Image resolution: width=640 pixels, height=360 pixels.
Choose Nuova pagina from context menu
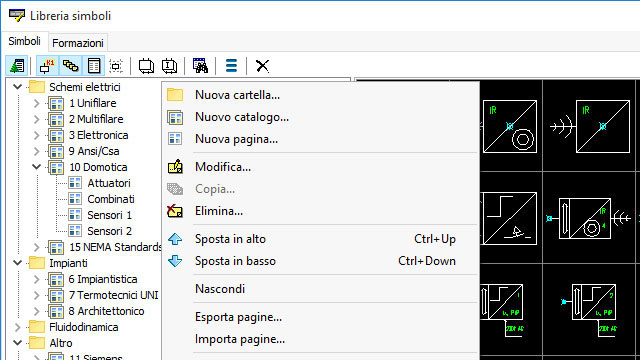320,139
